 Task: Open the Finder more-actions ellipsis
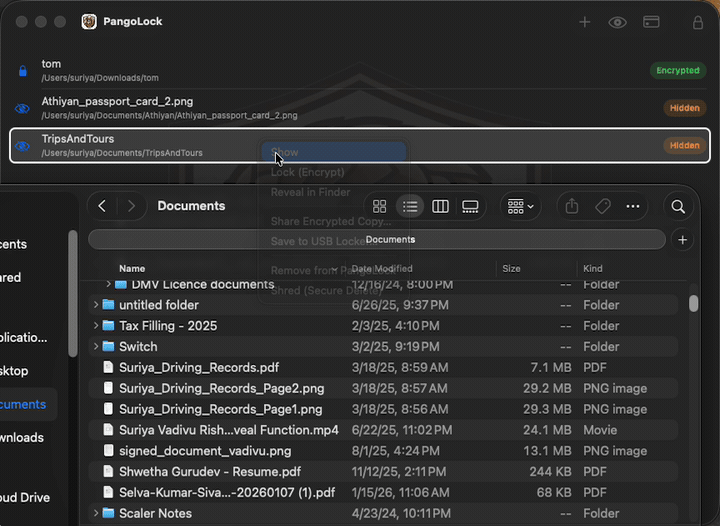coord(633,207)
